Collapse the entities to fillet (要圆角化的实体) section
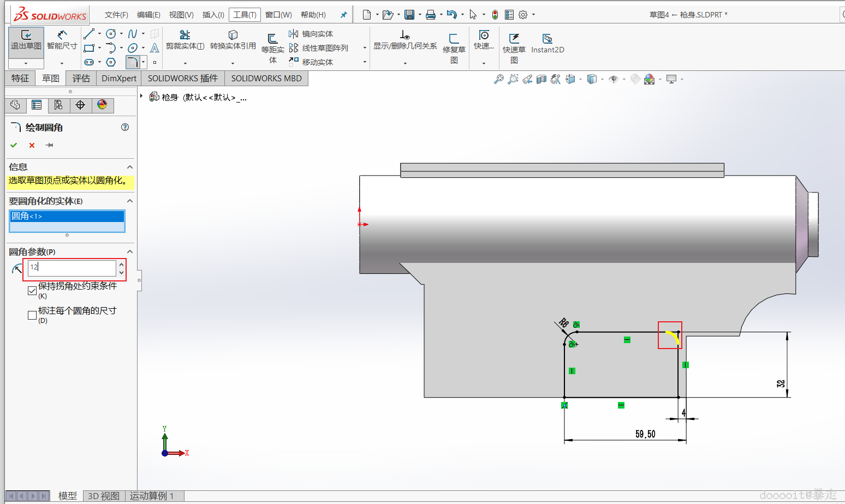Viewport: 845px width, 504px height. pyautogui.click(x=130, y=201)
